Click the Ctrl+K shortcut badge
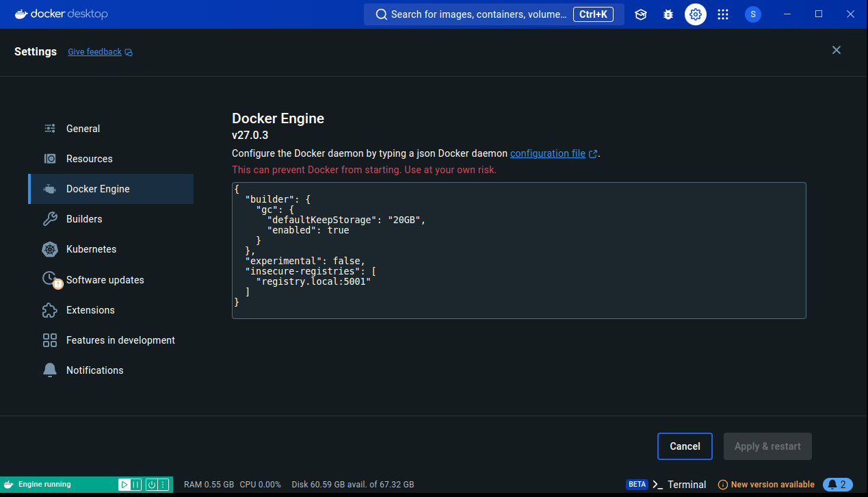 point(593,14)
